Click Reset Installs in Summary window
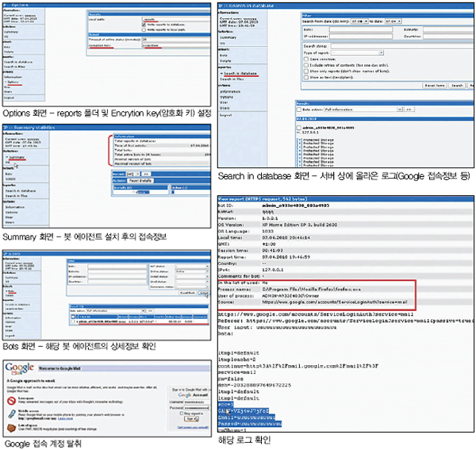Viewport: 476px width, 450px height. pyautogui.click(x=140, y=181)
